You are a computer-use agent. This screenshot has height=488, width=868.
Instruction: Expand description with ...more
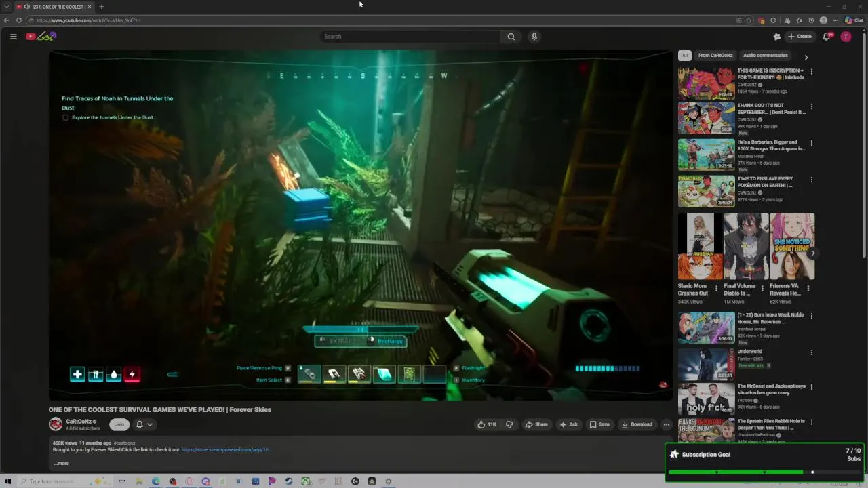[x=62, y=464]
